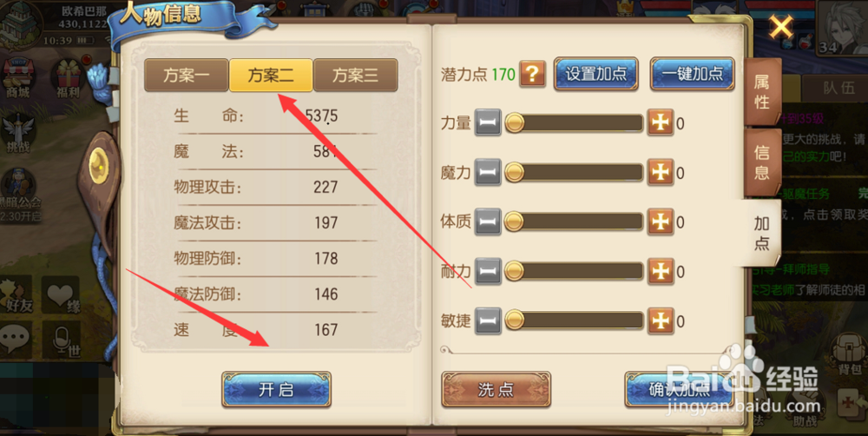Open the 信息 side tab
868x436 pixels.
pyautogui.click(x=762, y=163)
